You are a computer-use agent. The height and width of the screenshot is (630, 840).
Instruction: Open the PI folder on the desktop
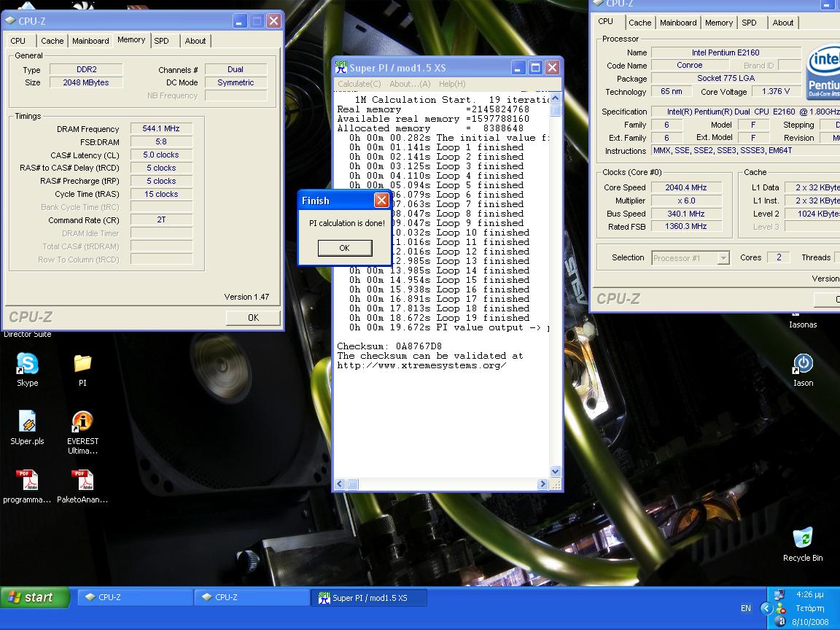coord(82,364)
